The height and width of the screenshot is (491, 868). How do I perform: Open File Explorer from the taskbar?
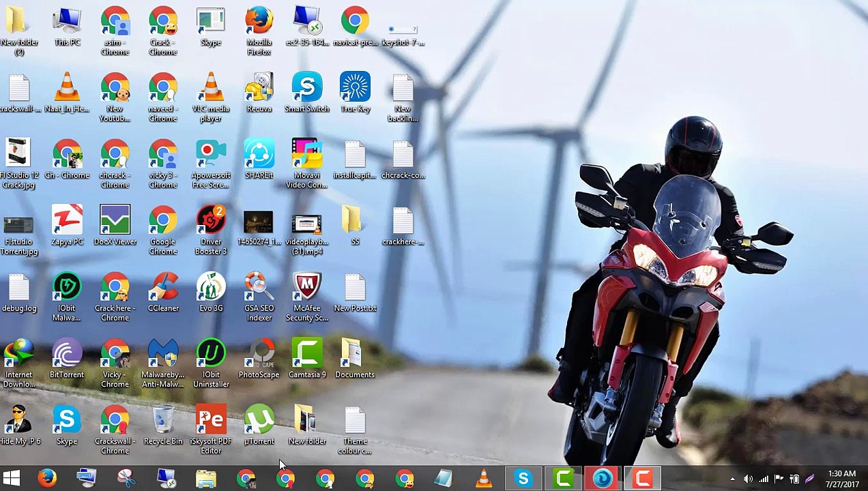(206, 478)
